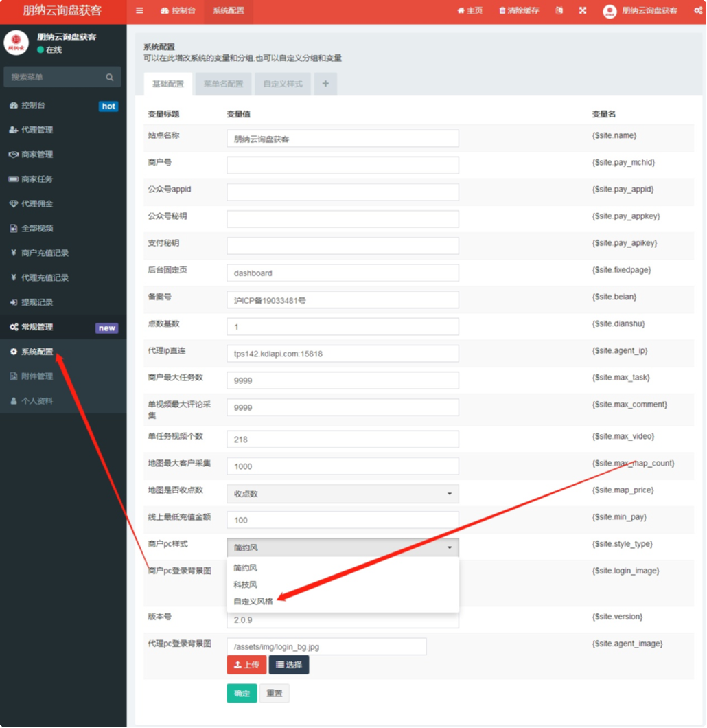Click the 控制台 dashboard icon in sidebar
Viewport: 707px width, 728px height.
[x=14, y=105]
